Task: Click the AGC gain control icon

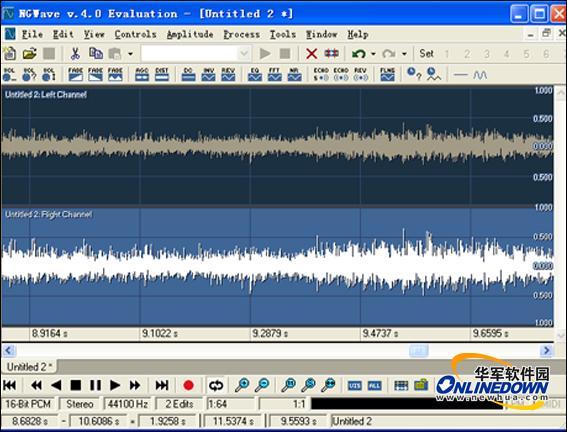Action: tap(142, 74)
